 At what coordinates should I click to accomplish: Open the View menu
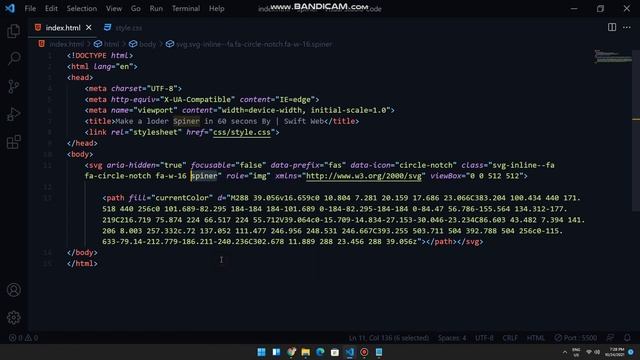point(113,8)
